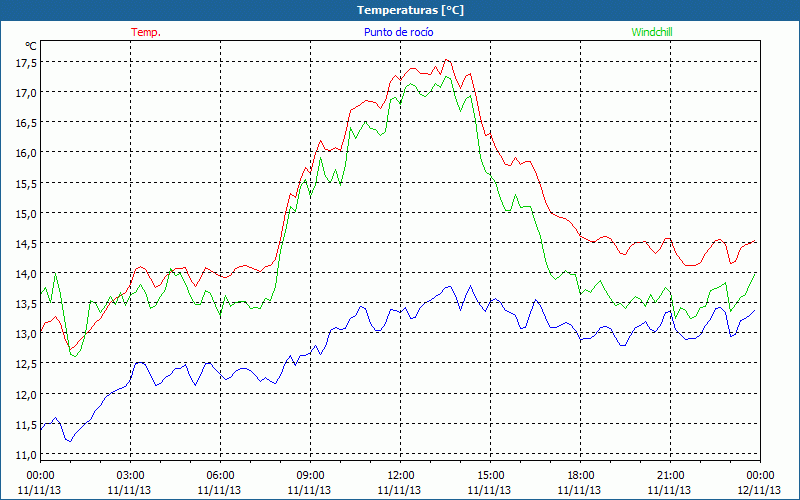Select the blue Punto de rocío legend label
The width and height of the screenshot is (800, 500).
[398, 32]
